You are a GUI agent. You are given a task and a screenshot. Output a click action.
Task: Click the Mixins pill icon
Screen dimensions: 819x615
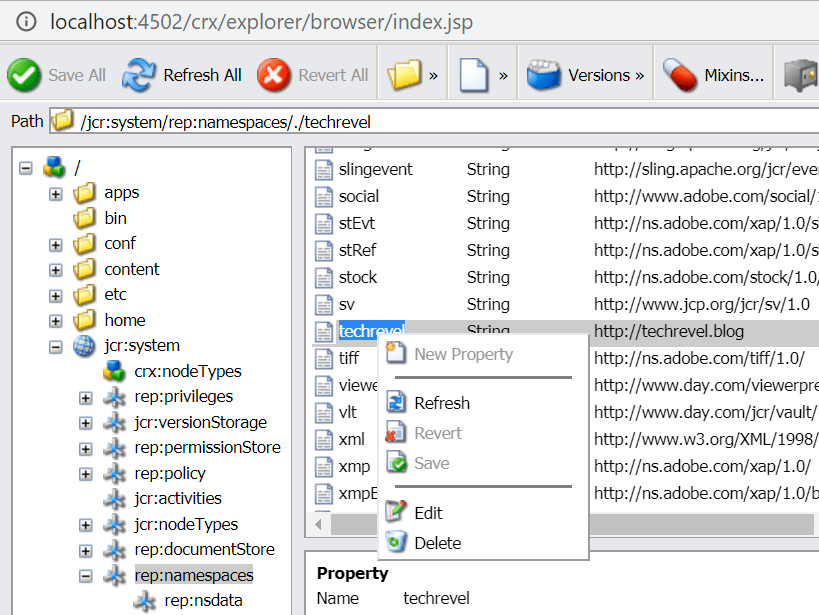680,75
